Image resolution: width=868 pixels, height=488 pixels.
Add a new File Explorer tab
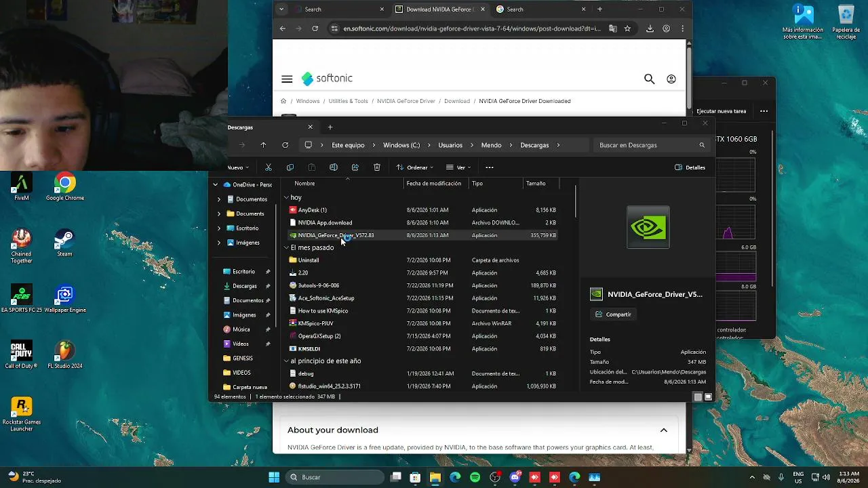tap(330, 127)
